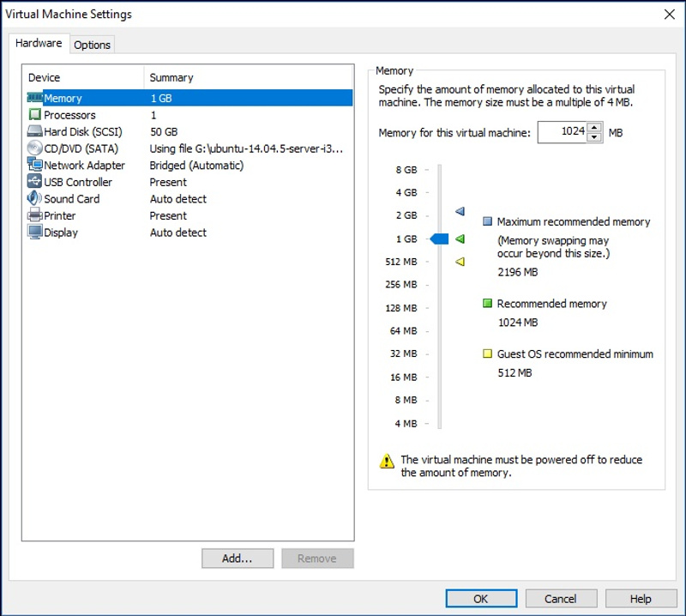Click the blue maximum recommended memory marker
The height and width of the screenshot is (616, 686).
click(x=460, y=211)
